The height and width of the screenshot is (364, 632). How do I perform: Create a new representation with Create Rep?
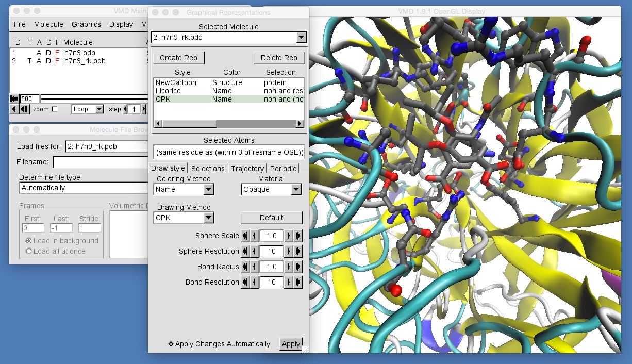pyautogui.click(x=178, y=57)
